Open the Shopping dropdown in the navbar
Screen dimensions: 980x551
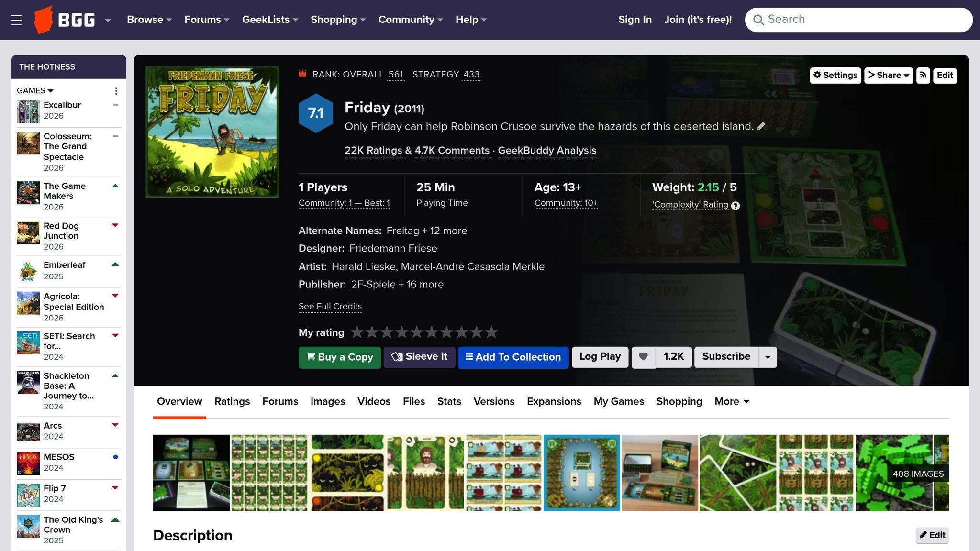click(338, 20)
